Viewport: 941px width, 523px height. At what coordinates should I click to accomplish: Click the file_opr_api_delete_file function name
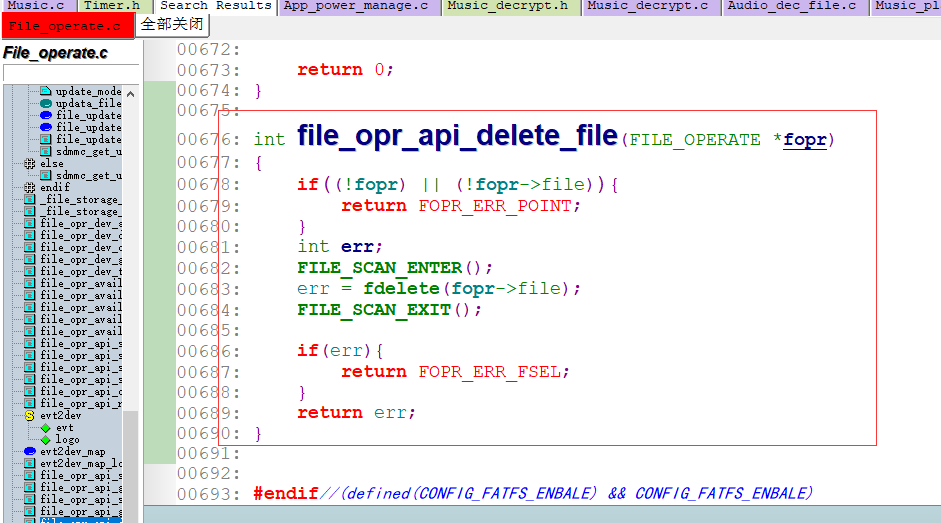457,135
